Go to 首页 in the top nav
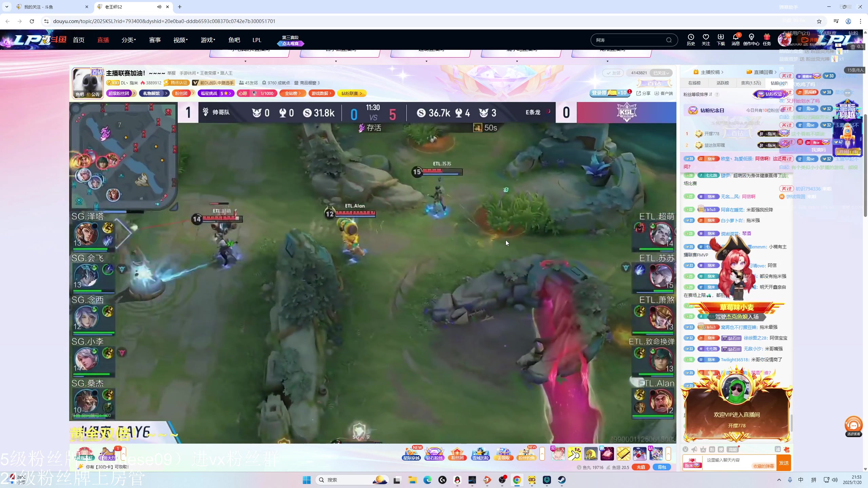868x488 pixels. tap(78, 40)
